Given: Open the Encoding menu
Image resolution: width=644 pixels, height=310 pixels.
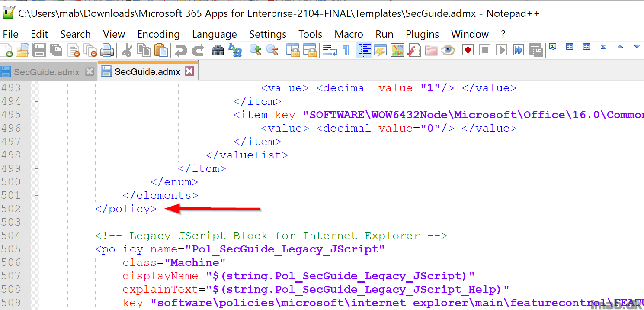Looking at the screenshot, I should [x=158, y=34].
